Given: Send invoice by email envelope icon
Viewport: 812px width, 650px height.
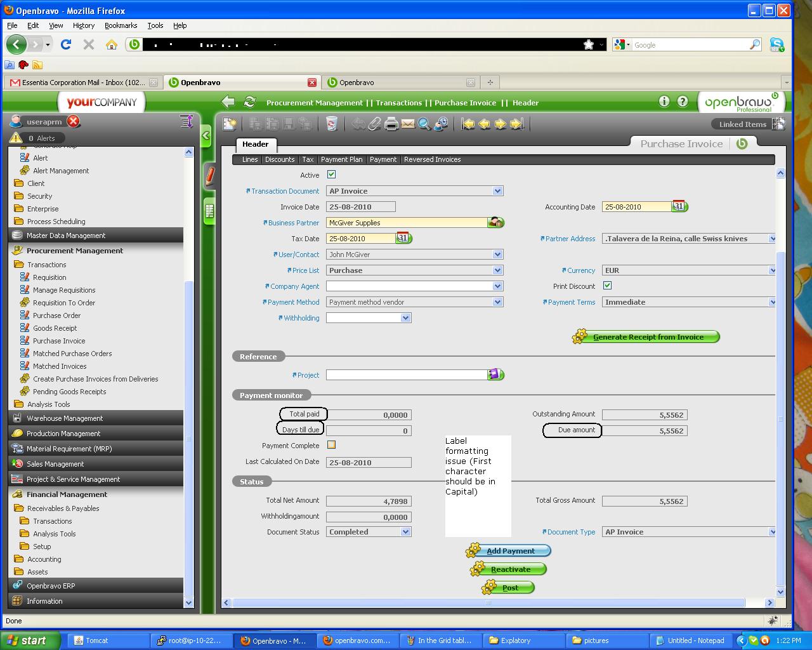Looking at the screenshot, I should [x=408, y=124].
